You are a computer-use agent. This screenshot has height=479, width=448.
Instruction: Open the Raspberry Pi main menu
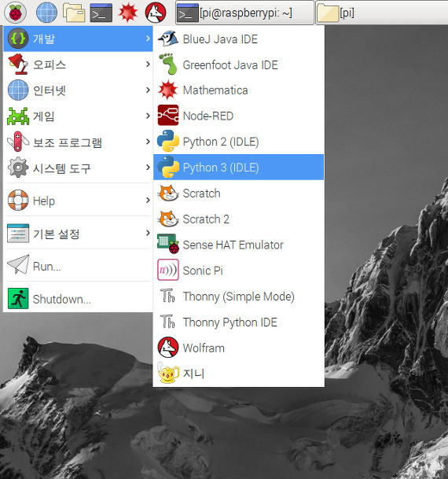coord(15,13)
